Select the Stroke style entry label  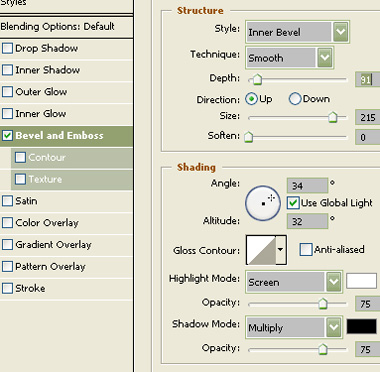click(x=30, y=288)
